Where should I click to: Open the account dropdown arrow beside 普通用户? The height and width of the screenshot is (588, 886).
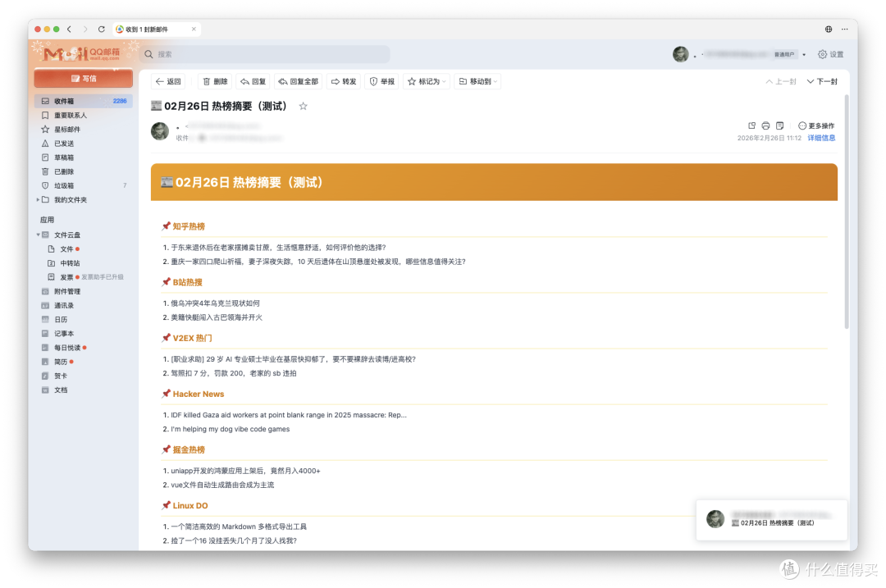pyautogui.click(x=804, y=55)
